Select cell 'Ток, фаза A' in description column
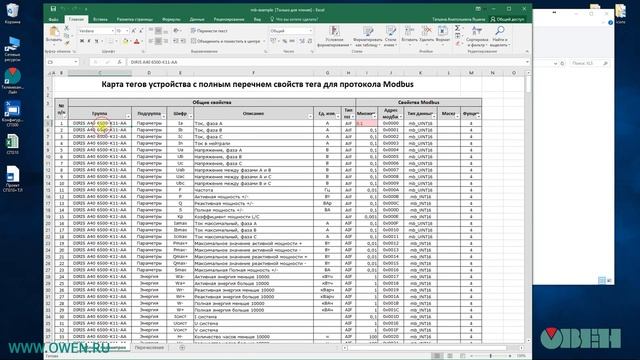The height and width of the screenshot is (360, 640). 253,123
